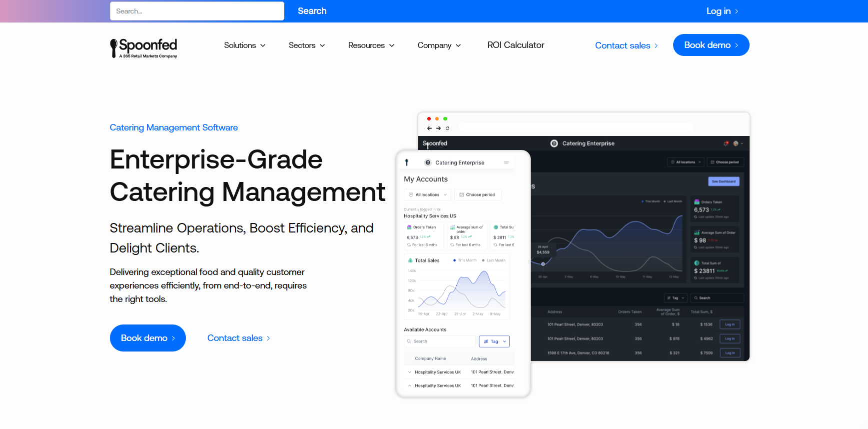Click the Spoonfed logo in the header
868x429 pixels.
pyautogui.click(x=143, y=48)
